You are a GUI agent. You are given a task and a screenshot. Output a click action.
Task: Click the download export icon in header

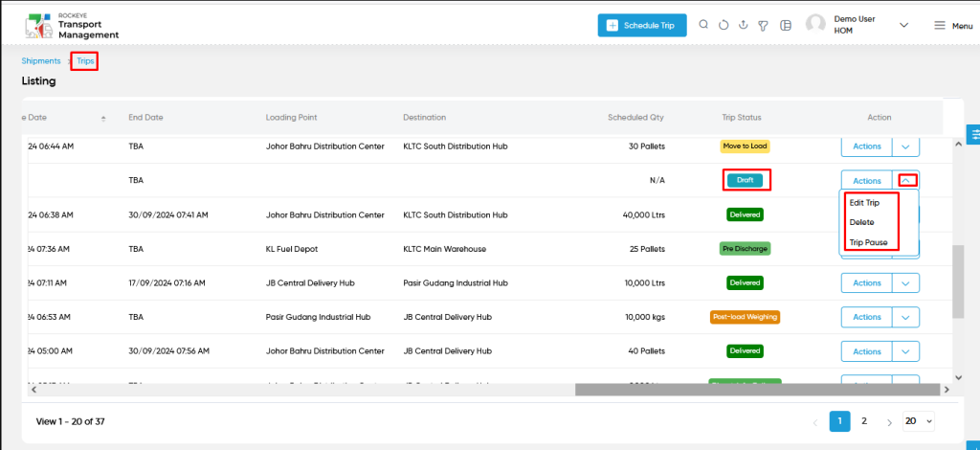click(743, 25)
